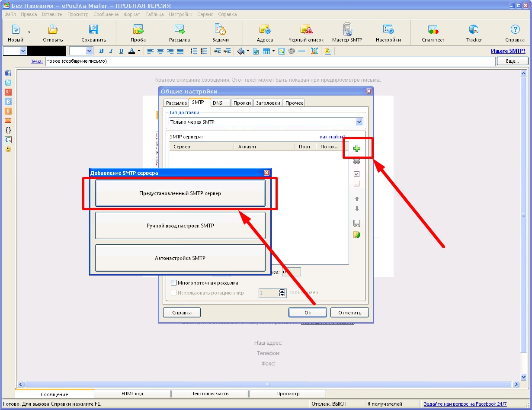Click the Facebook 24/7 question link

(465, 404)
